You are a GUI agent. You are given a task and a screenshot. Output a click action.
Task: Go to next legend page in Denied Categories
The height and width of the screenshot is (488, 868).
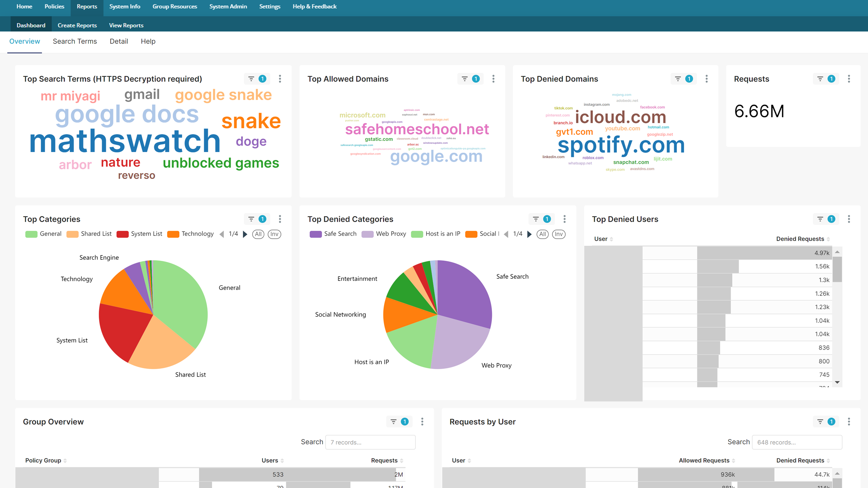[530, 234]
